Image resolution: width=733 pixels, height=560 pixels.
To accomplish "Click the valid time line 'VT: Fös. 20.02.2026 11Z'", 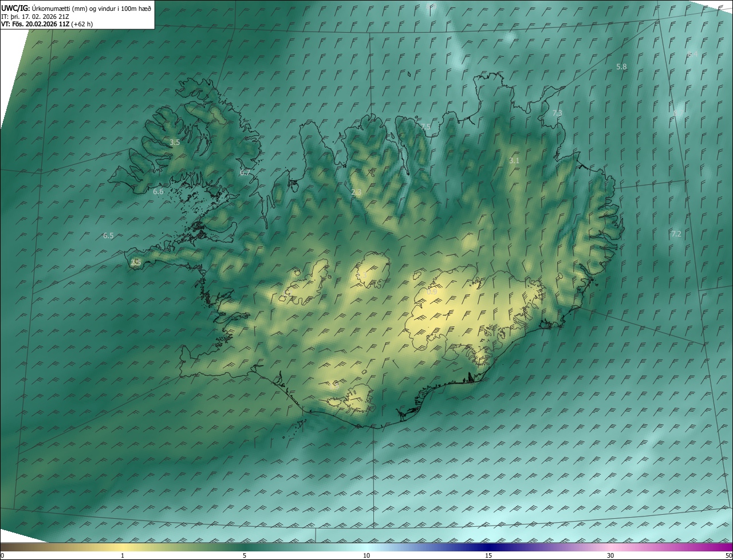I will pyautogui.click(x=36, y=25).
